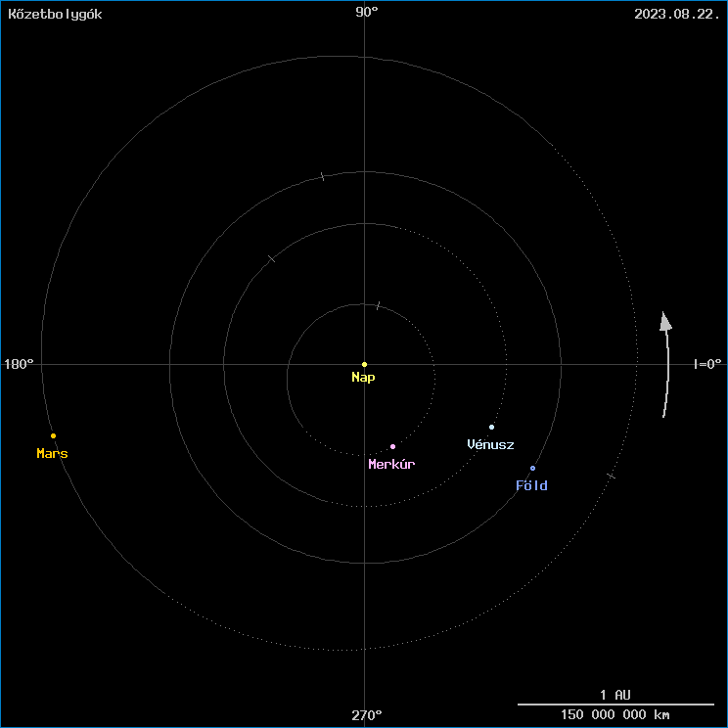Click the orange Mars planet dot
This screenshot has width=728, height=728.
click(53, 435)
